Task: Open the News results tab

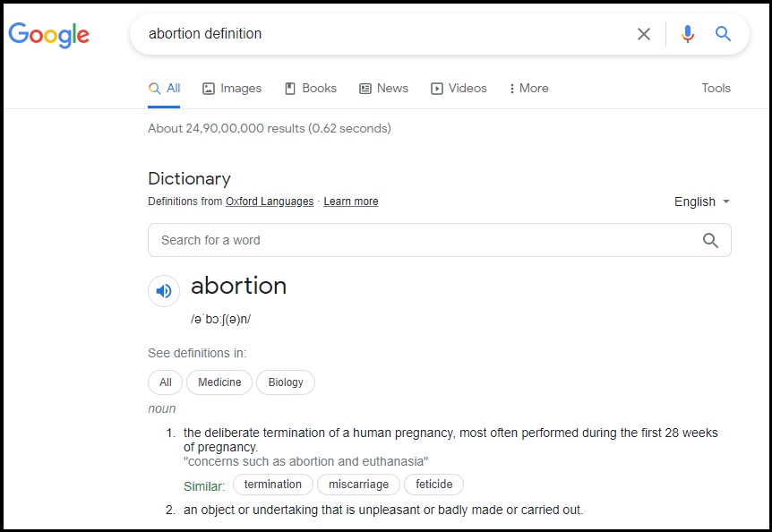Action: 383,88
